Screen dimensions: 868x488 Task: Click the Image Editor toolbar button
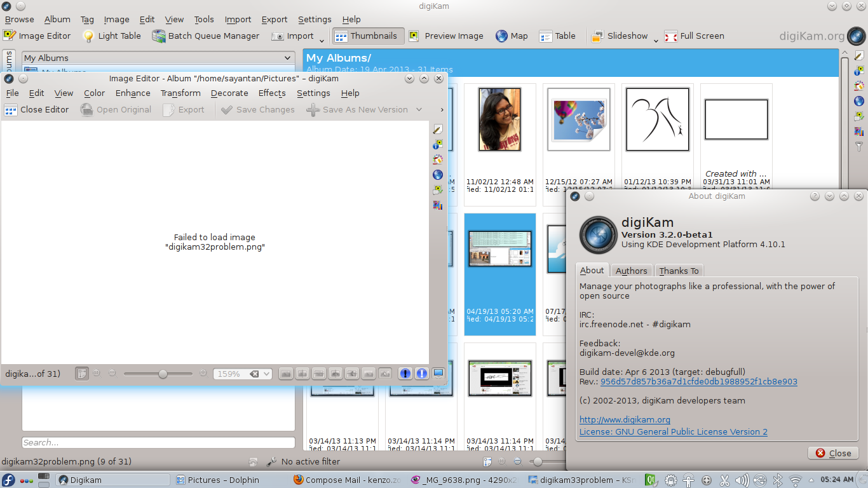tap(37, 36)
